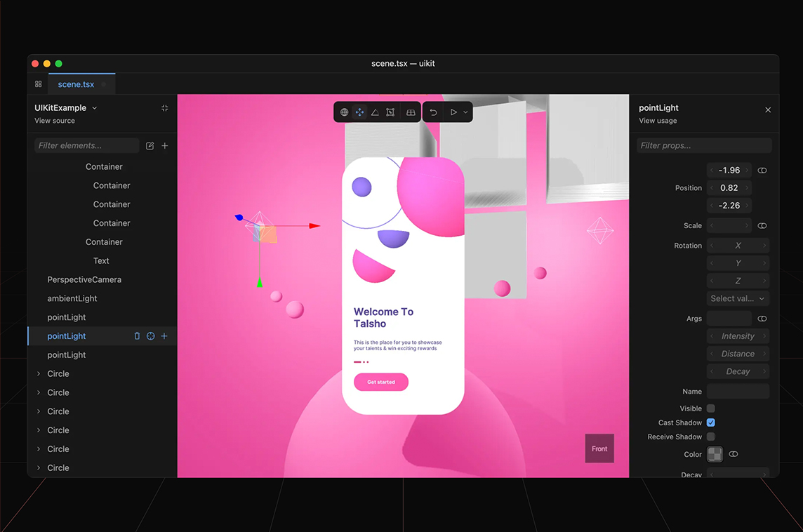Click the Args input field

[x=729, y=319]
